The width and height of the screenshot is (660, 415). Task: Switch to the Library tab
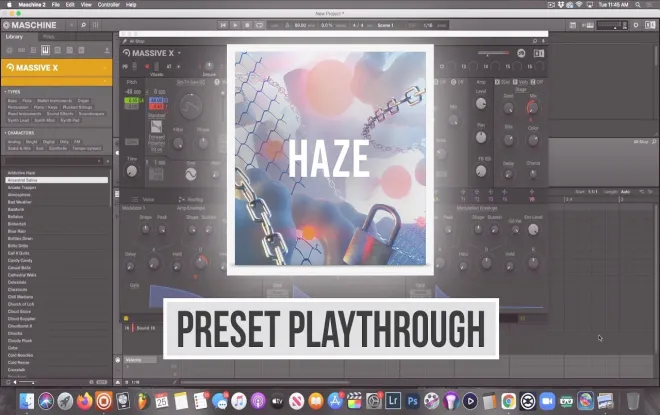tap(14, 37)
